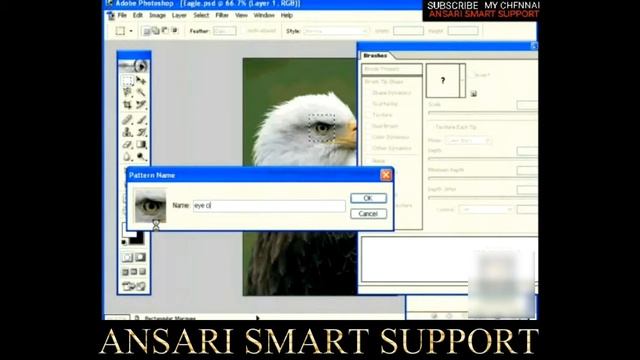Viewport: 640px width, 360px height.
Task: Choose Standard Screen Mode icon
Action: (x=125, y=272)
